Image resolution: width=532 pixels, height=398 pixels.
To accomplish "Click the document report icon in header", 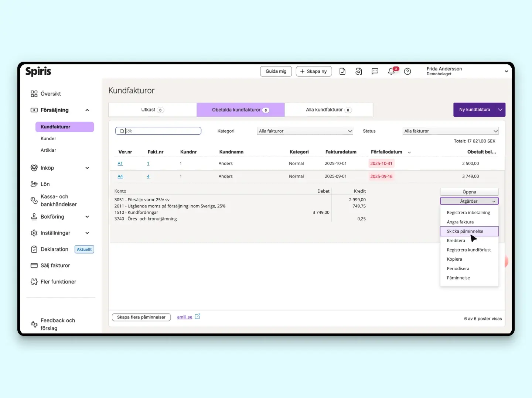I will (342, 71).
